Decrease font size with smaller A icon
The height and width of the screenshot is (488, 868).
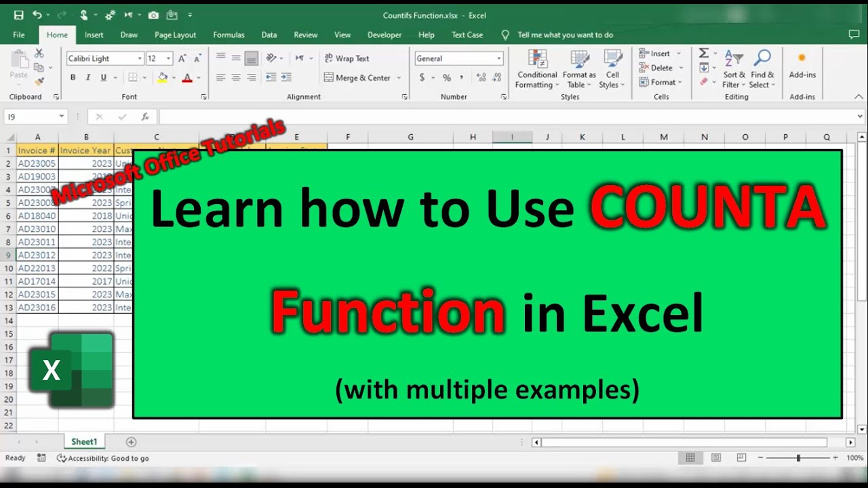pyautogui.click(x=197, y=58)
